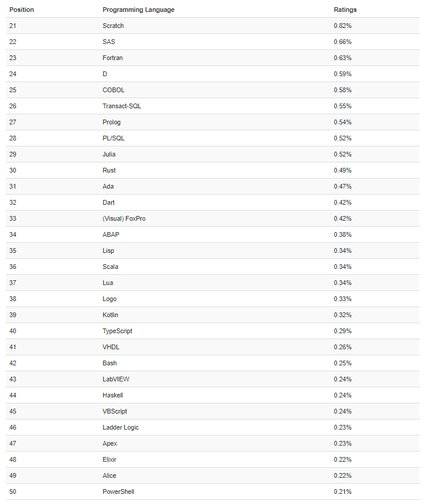Select the 0.49% rating for Rust
The image size is (425, 504).
[342, 171]
